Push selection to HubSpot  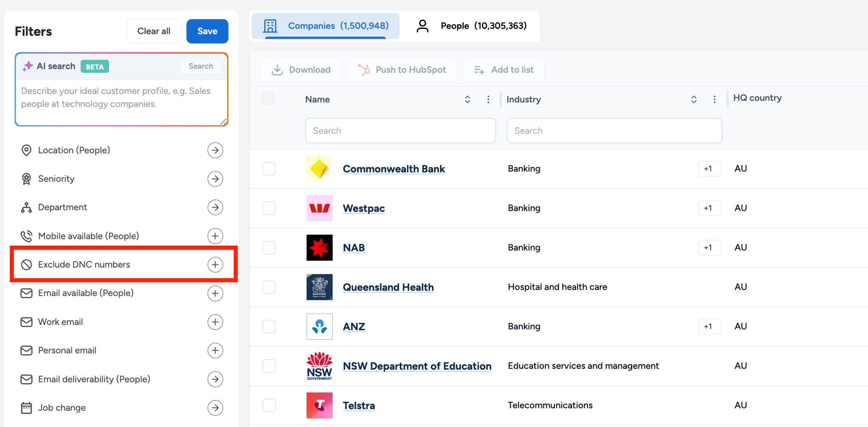[402, 70]
